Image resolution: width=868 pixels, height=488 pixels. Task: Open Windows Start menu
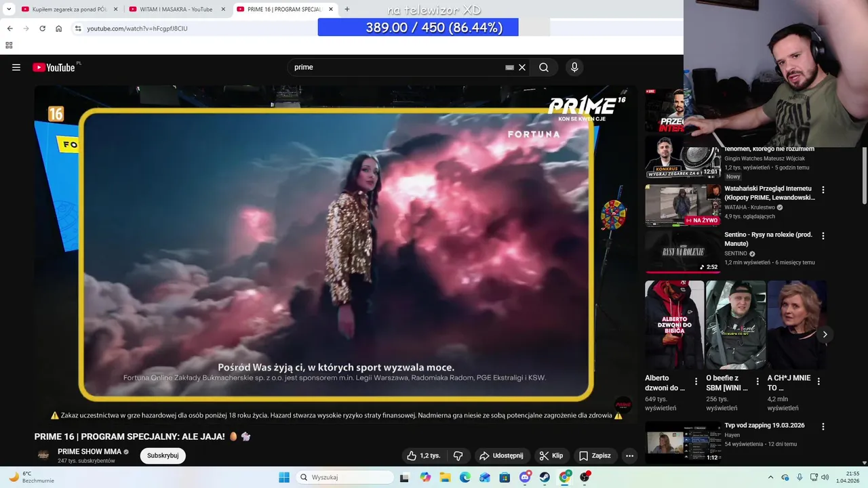tap(284, 477)
